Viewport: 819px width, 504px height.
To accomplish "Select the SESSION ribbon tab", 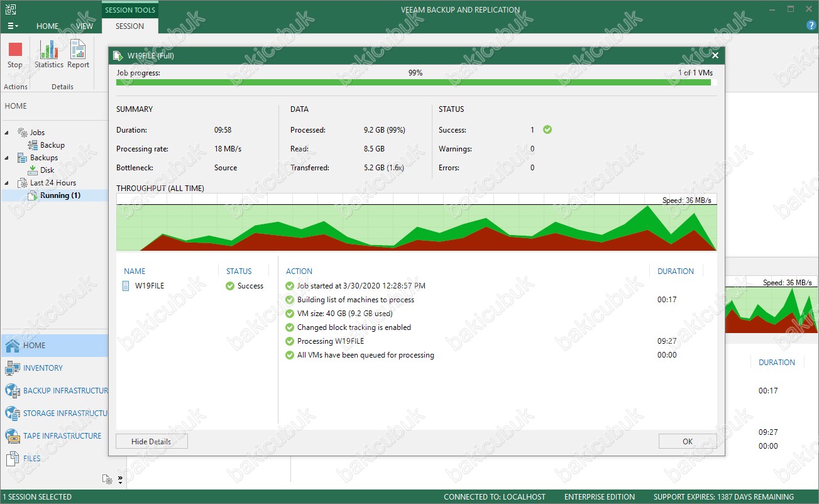I will 130,26.
